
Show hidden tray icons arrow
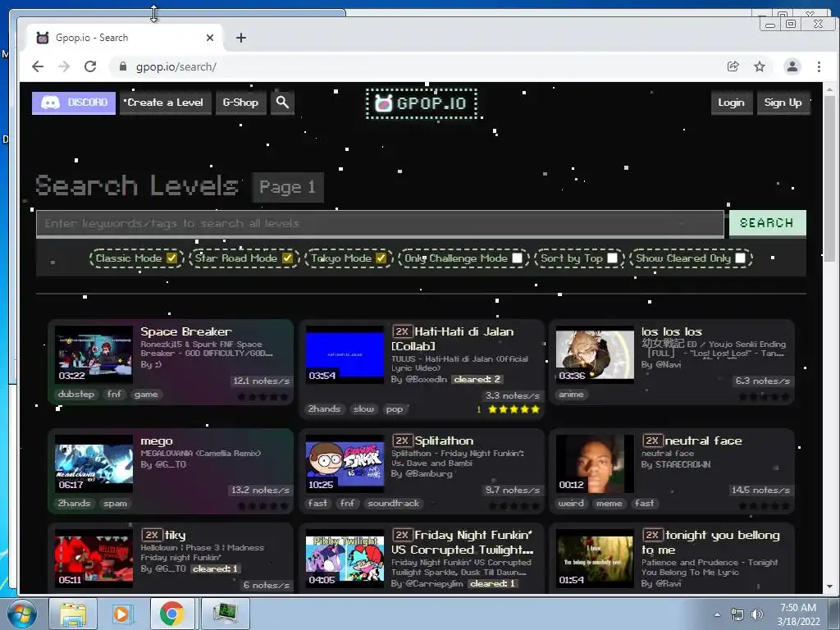(x=717, y=614)
